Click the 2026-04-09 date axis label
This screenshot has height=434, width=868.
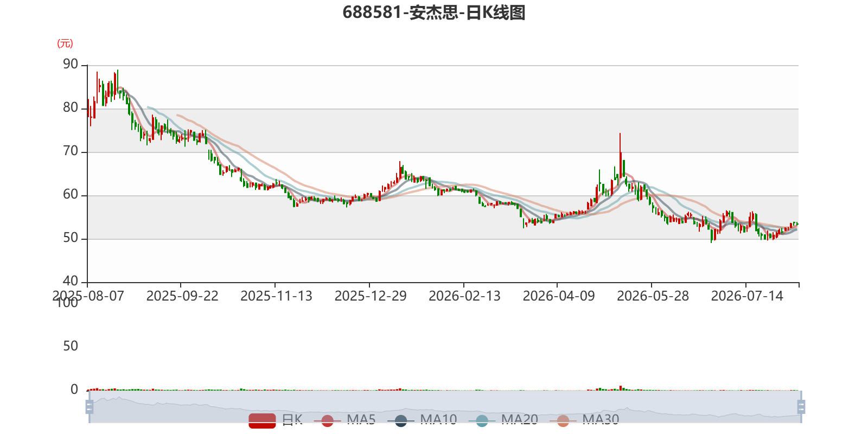pos(559,296)
